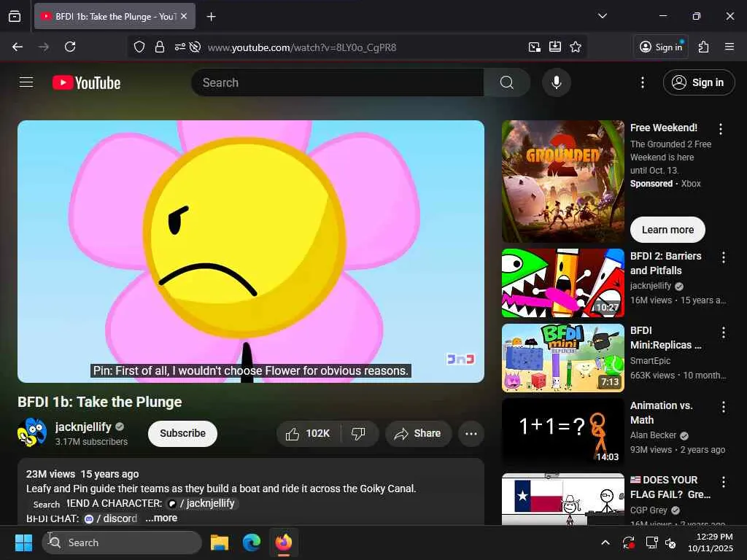Bookmark this page with star icon
Image resolution: width=747 pixels, height=560 pixels.
tap(576, 47)
